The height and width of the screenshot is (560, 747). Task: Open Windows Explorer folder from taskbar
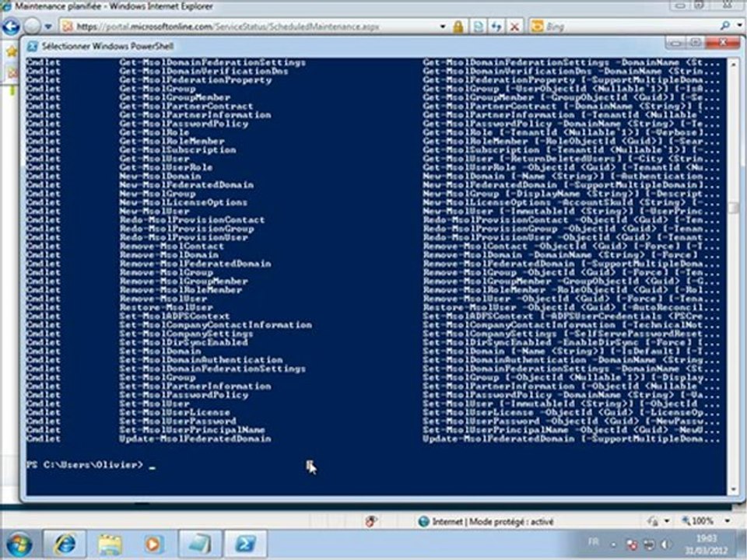(110, 544)
